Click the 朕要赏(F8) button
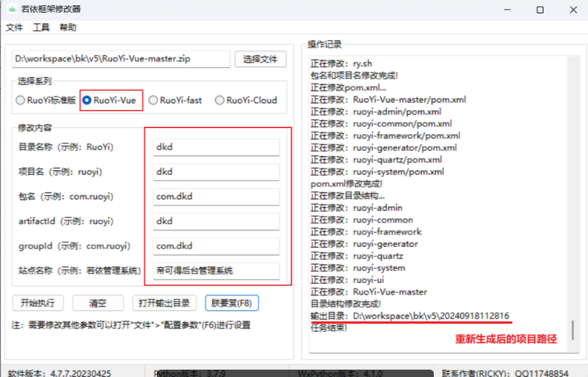 [x=231, y=303]
